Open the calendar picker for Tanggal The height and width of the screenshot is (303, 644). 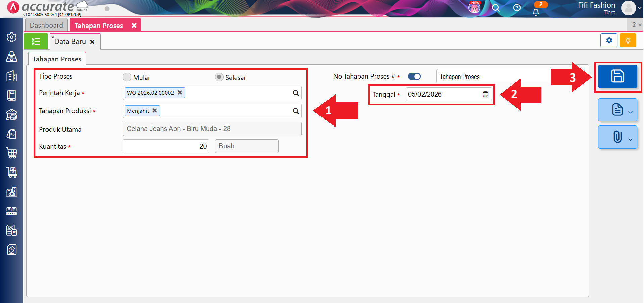tap(485, 94)
